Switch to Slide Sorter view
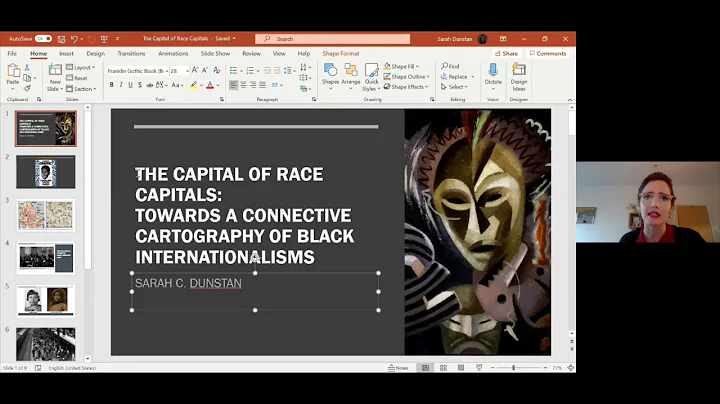 pyautogui.click(x=443, y=368)
